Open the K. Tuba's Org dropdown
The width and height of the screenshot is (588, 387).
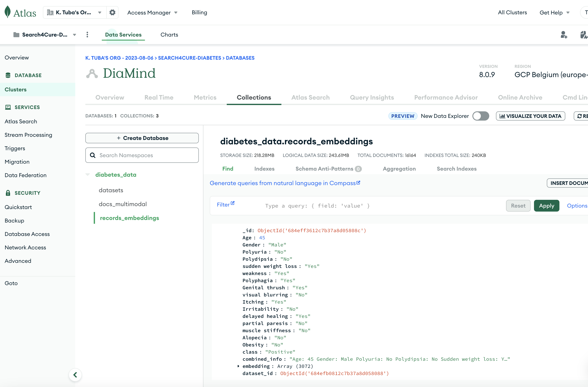[x=74, y=12]
